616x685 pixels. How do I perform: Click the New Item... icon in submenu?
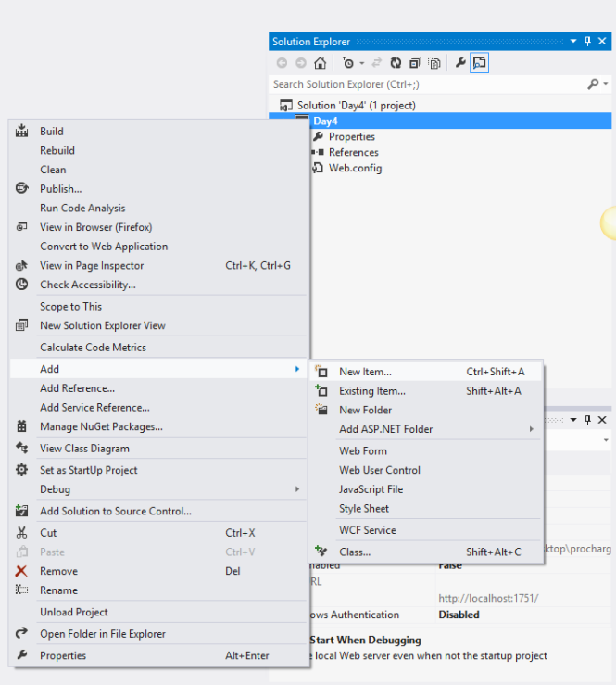(321, 372)
